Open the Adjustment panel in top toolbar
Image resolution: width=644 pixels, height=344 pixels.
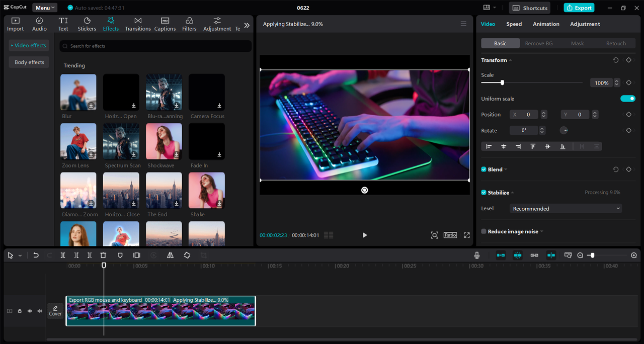217,24
